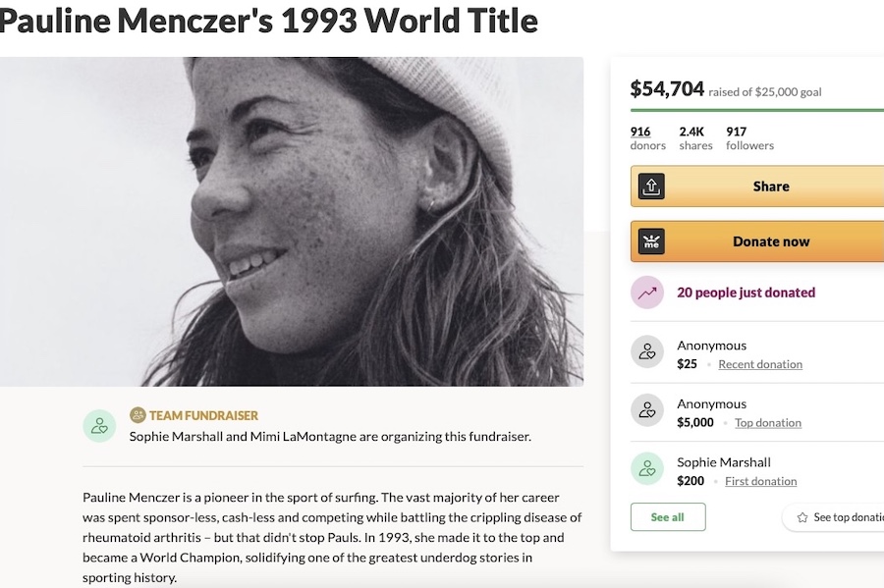
Task: Click the green fundraising progress bar
Action: [757, 110]
